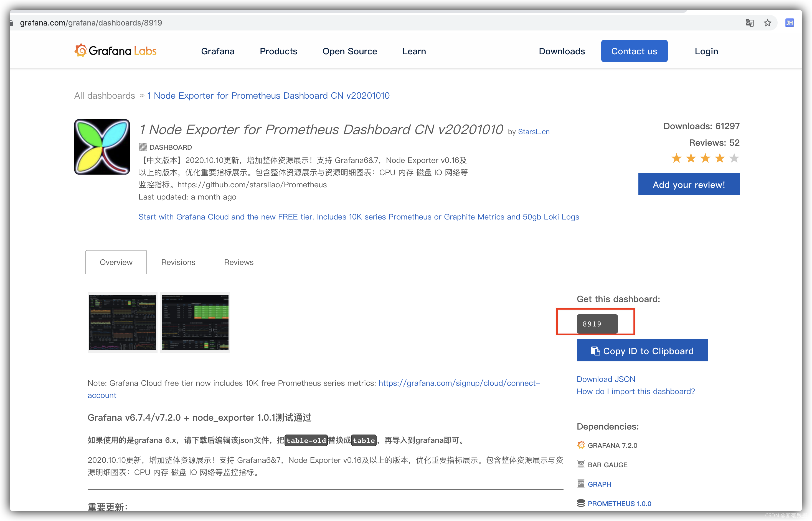Click the BAR GAUGE dependency text
Image resolution: width=812 pixels, height=521 pixels.
[x=607, y=465]
